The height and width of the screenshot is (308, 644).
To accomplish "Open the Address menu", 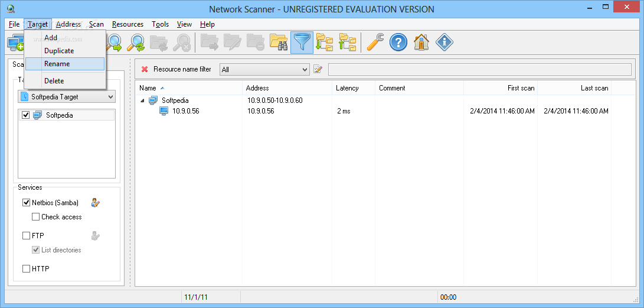I will click(68, 24).
